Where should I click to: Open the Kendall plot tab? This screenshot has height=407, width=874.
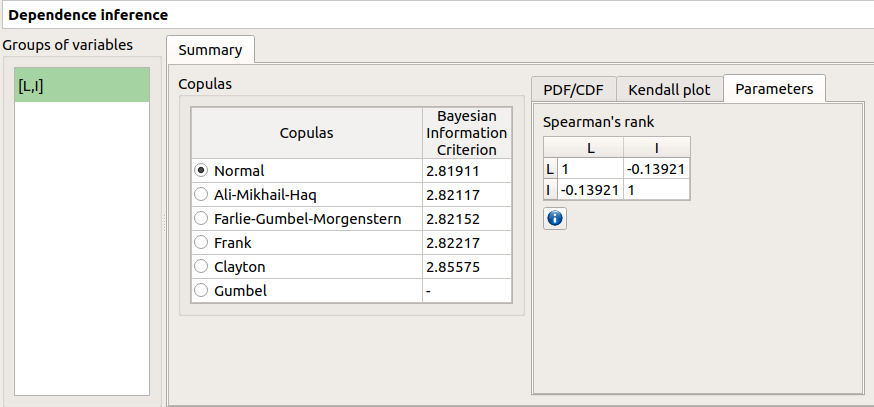click(x=669, y=90)
